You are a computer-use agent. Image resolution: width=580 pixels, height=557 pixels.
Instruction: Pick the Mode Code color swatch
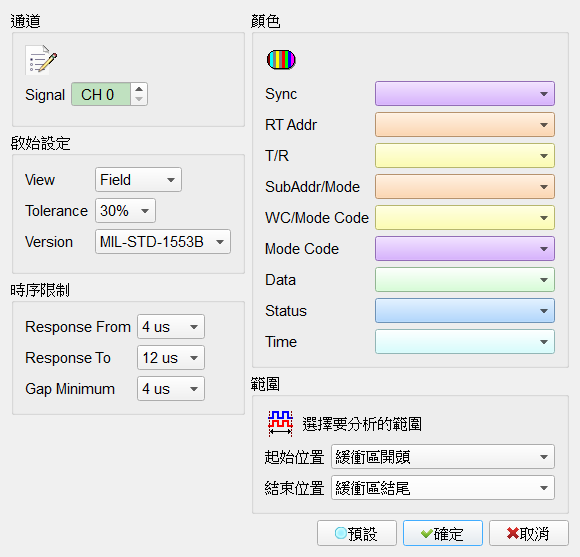click(x=465, y=249)
